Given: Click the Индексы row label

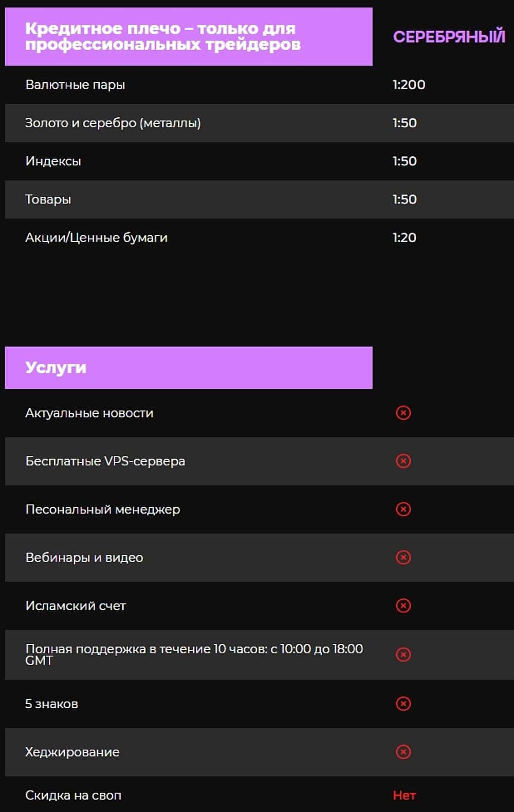Looking at the screenshot, I should click(x=53, y=161).
